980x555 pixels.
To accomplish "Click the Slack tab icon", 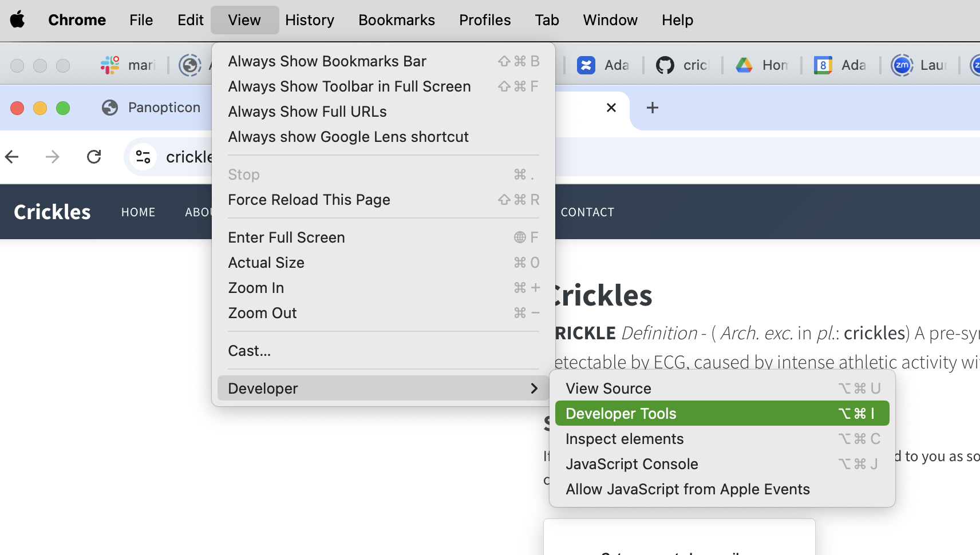I will click(110, 65).
